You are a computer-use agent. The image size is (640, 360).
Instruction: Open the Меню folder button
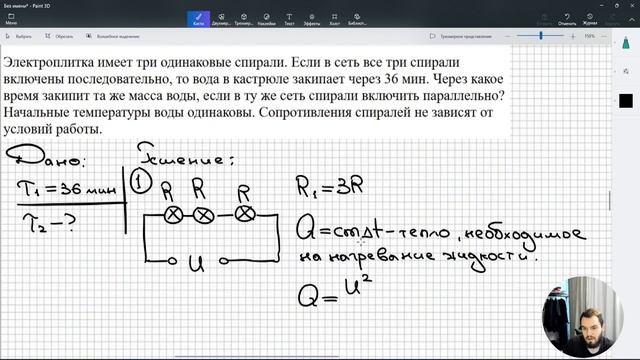coord(11,19)
